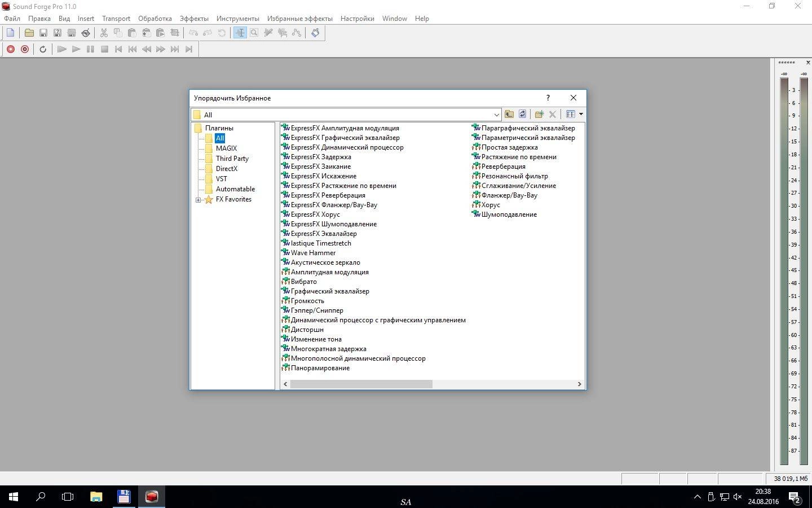Click the Redo arrow icon
Viewport: 812px width, 508px height.
tap(208, 33)
